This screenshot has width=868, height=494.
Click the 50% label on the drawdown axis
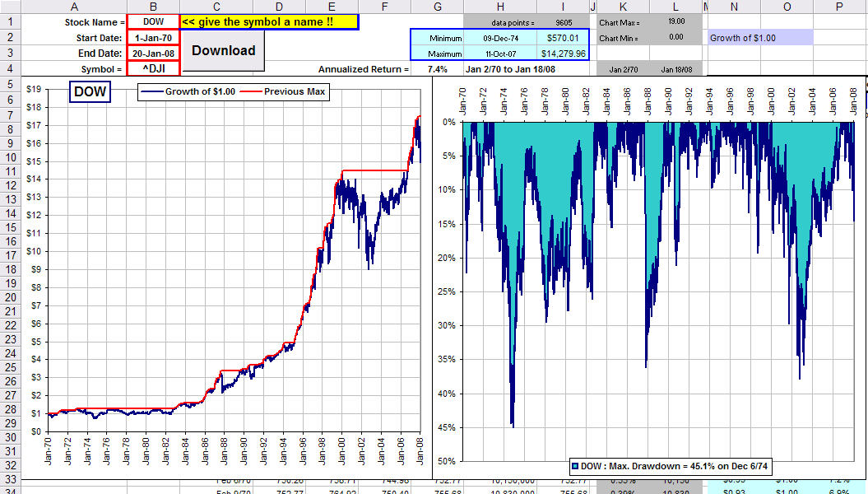pyautogui.click(x=446, y=461)
